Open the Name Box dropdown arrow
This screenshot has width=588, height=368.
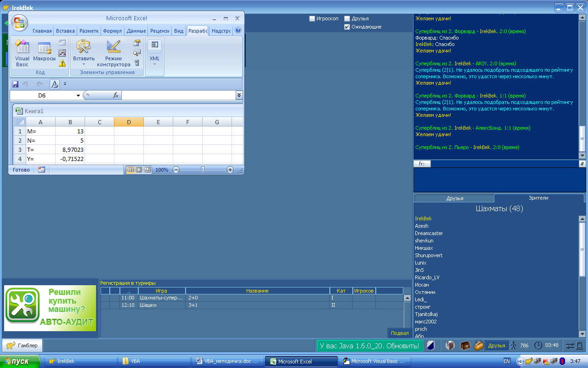(x=78, y=95)
